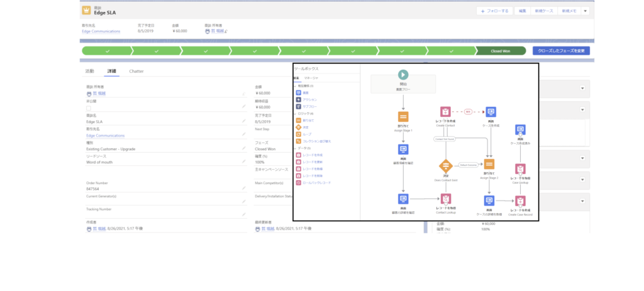Image resolution: width=644 pixels, height=291 pixels.
Task: Click the Assign Stage 2 assignment node
Action: click(489, 164)
